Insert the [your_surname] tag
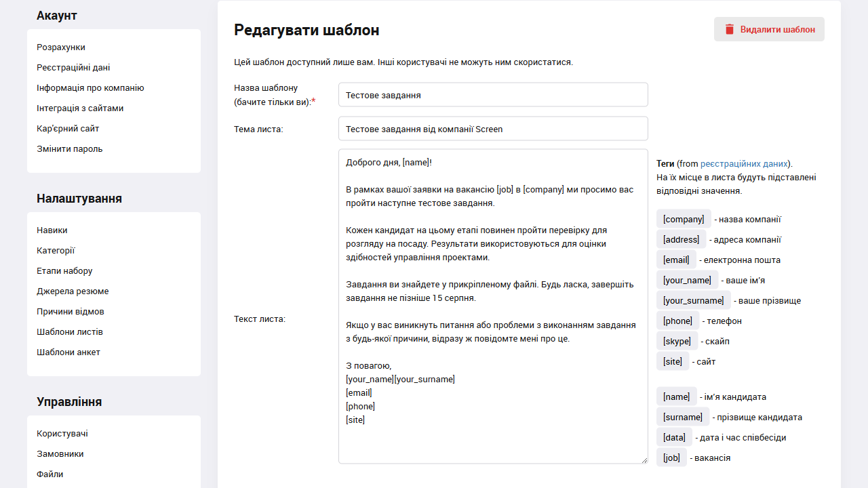868x488 pixels. 693,300
